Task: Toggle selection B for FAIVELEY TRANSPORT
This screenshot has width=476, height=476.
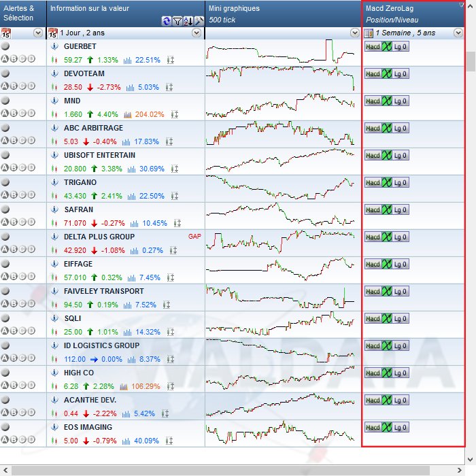Action: point(14,303)
